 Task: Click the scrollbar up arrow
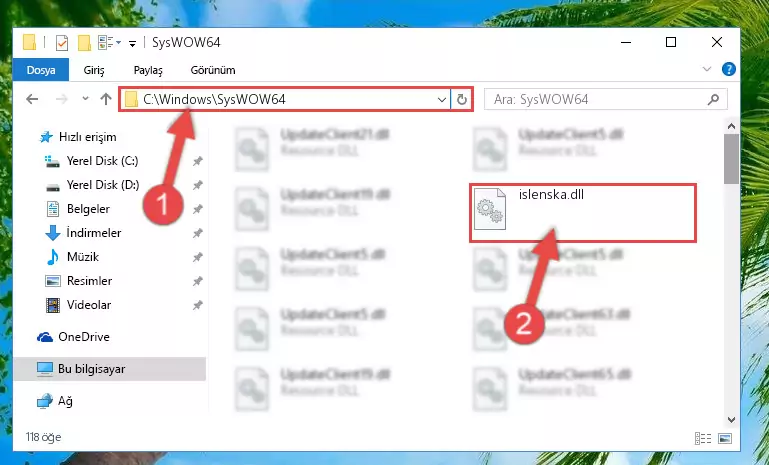click(x=731, y=126)
